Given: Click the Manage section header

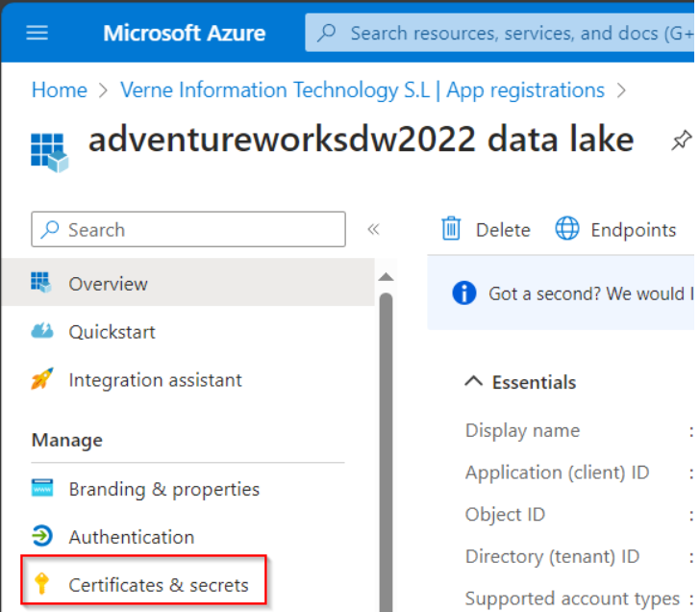Looking at the screenshot, I should point(67,441).
